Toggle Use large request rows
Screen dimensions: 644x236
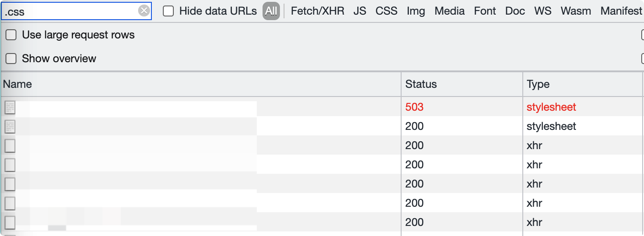coord(11,35)
